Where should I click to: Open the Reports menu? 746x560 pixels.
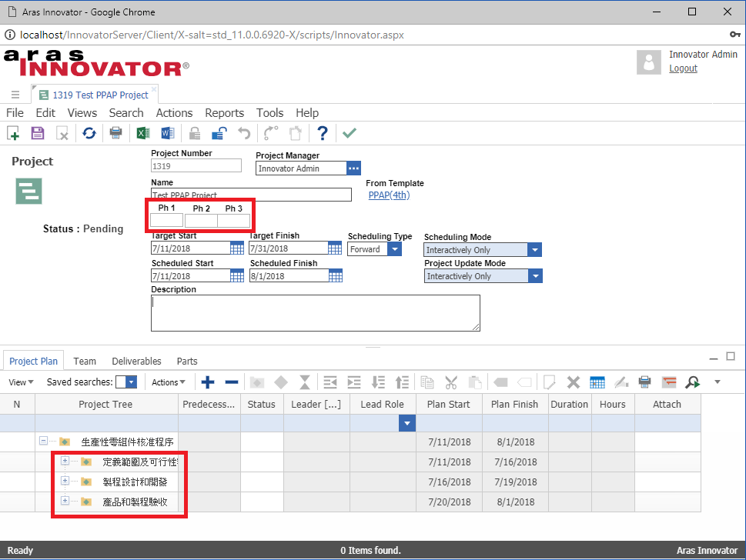tap(224, 113)
